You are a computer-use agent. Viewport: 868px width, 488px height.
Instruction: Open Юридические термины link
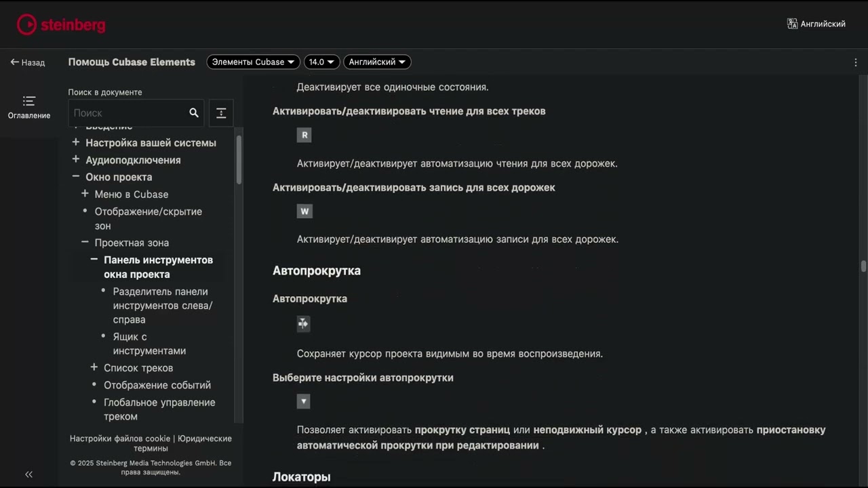182,443
